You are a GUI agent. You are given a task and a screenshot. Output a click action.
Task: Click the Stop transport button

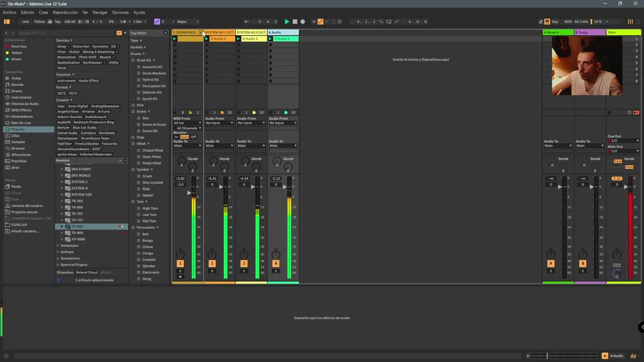(295, 22)
